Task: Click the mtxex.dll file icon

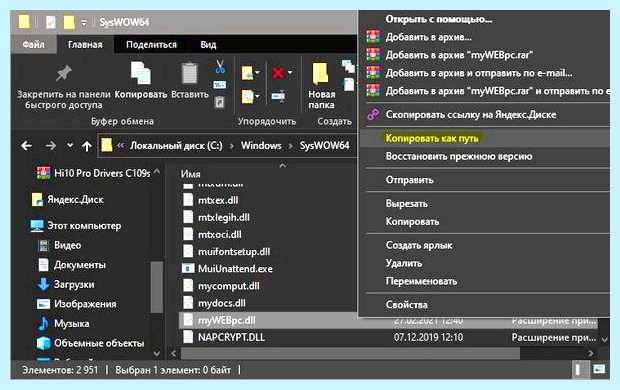Action: [188, 200]
